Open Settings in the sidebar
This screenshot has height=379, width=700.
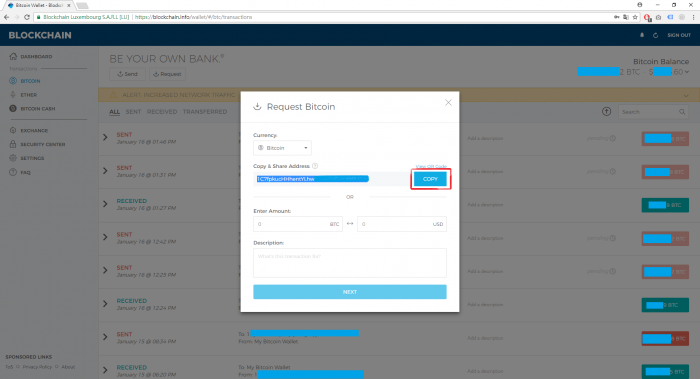point(32,158)
